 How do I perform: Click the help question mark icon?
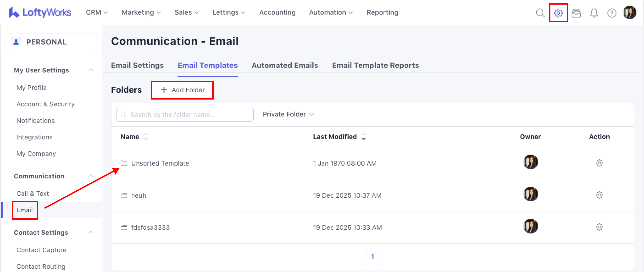[x=611, y=13]
